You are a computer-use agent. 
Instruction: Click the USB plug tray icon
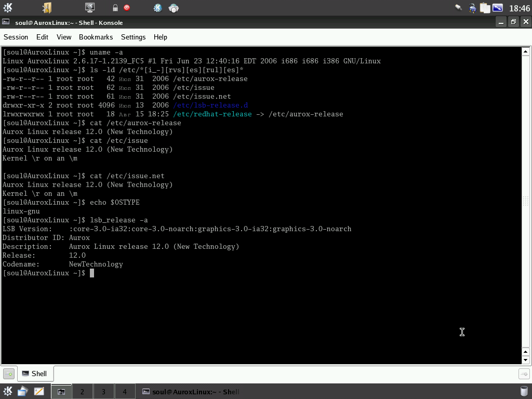click(x=458, y=7)
